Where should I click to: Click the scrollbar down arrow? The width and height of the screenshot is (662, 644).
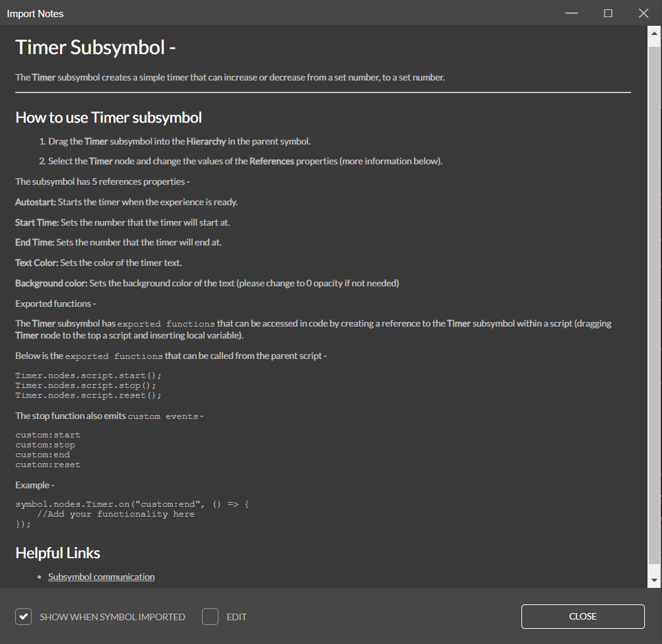[654, 581]
